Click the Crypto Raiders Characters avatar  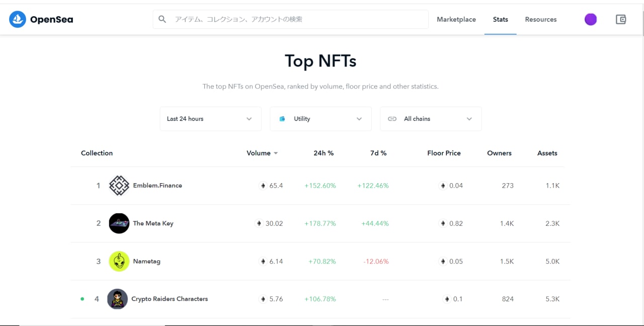tap(118, 299)
